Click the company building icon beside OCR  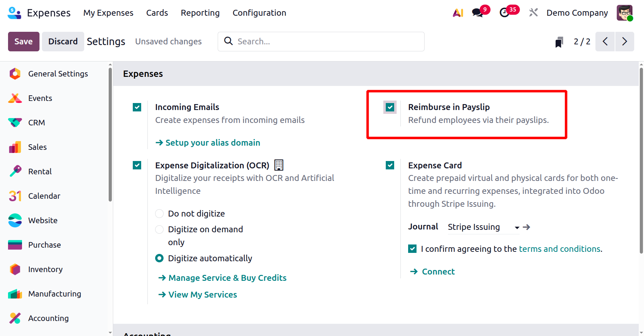(x=279, y=165)
